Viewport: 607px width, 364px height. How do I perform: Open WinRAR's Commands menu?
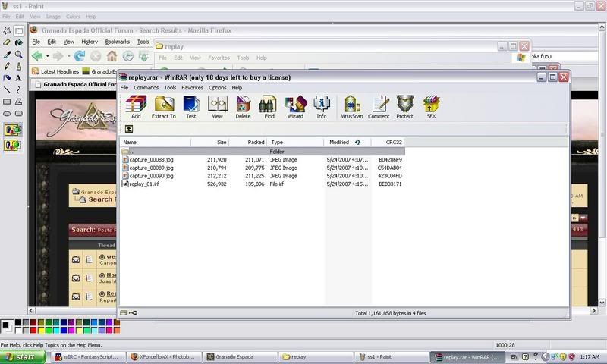tap(146, 88)
